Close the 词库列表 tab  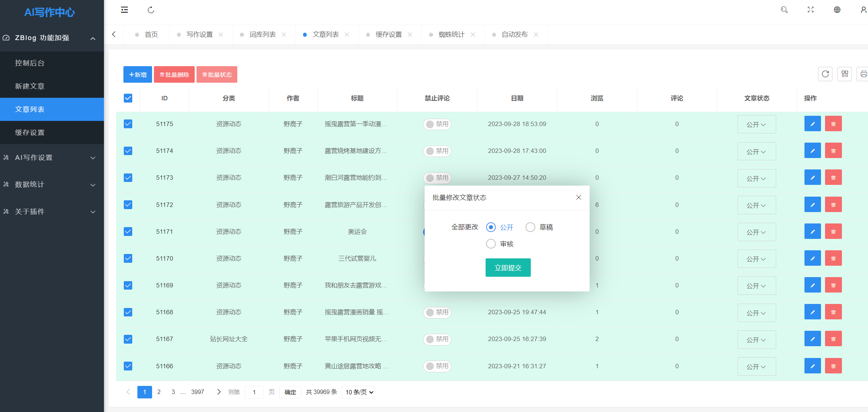coord(284,35)
